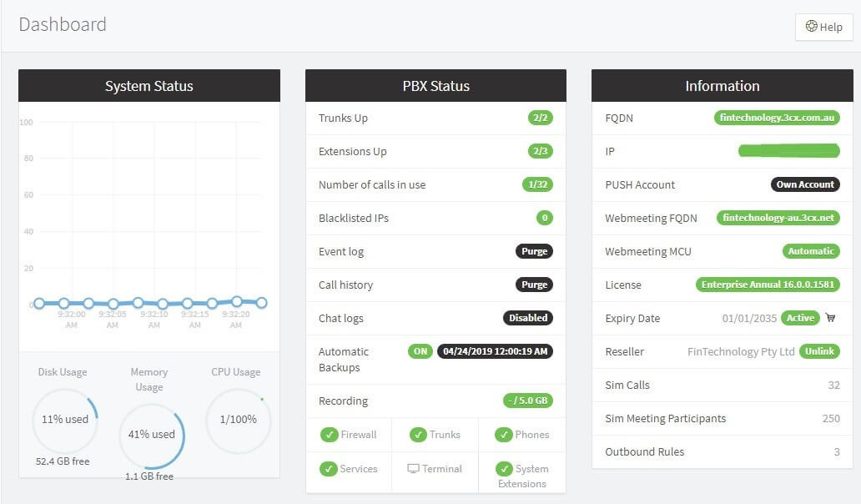Click the Disk Usage circular gauge
Image resolution: width=861 pixels, height=504 pixels.
pyautogui.click(x=65, y=420)
